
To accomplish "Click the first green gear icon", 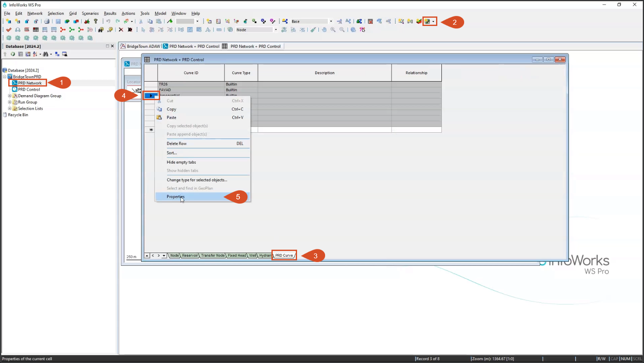I will click(x=9, y=38).
